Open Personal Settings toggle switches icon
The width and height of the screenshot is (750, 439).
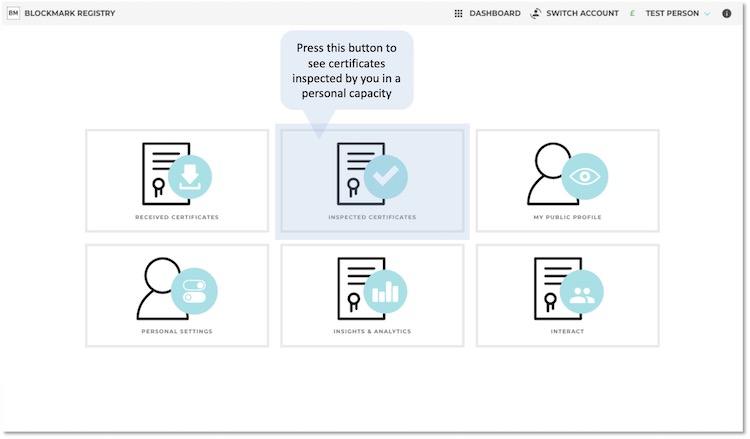(x=193, y=291)
